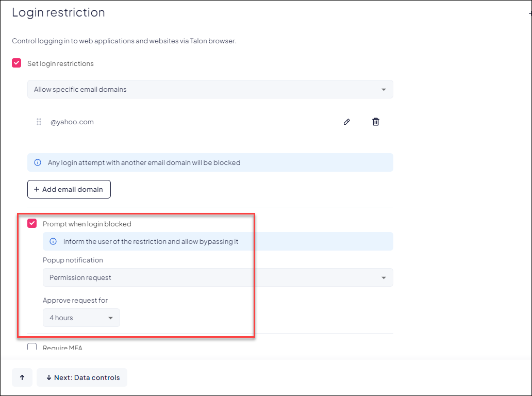The height and width of the screenshot is (396, 532).
Task: Enable the Require MFA checkbox
Action: click(32, 347)
